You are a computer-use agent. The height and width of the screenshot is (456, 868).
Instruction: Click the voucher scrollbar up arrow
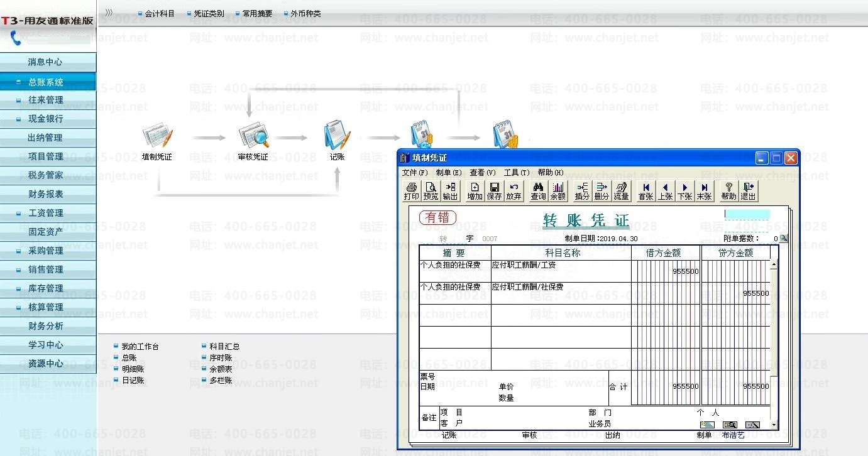774,264
